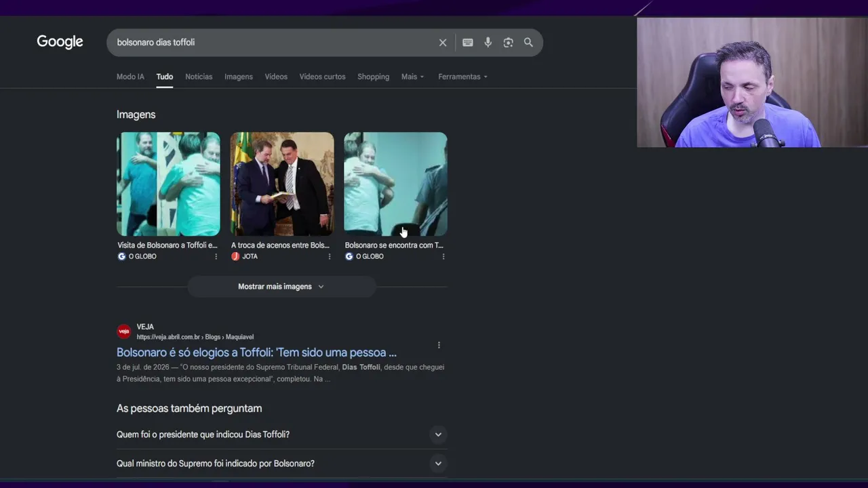Click the VEJA site favicon
868x488 pixels.
coord(123,331)
